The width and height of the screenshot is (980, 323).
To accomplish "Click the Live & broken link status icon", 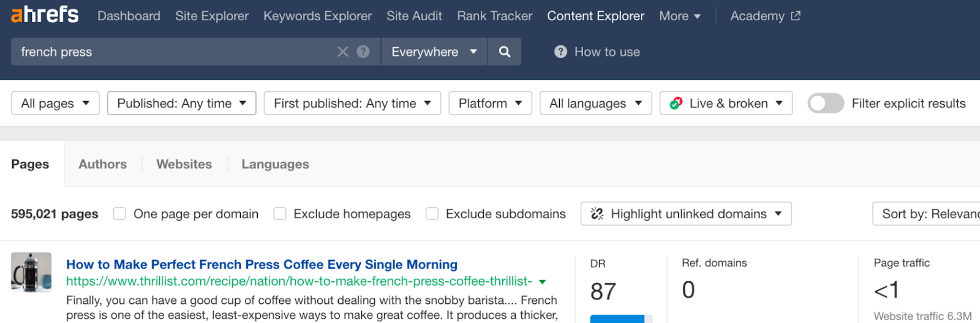I will tap(676, 104).
